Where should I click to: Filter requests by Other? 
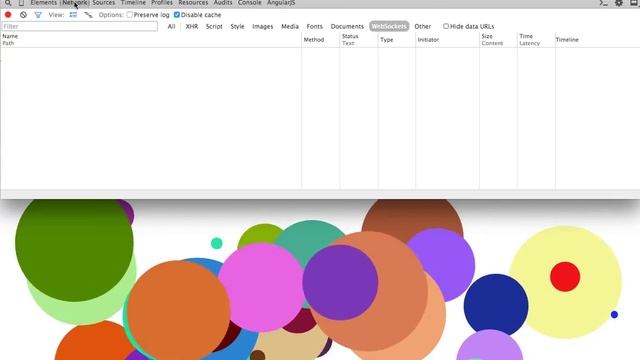point(422,26)
